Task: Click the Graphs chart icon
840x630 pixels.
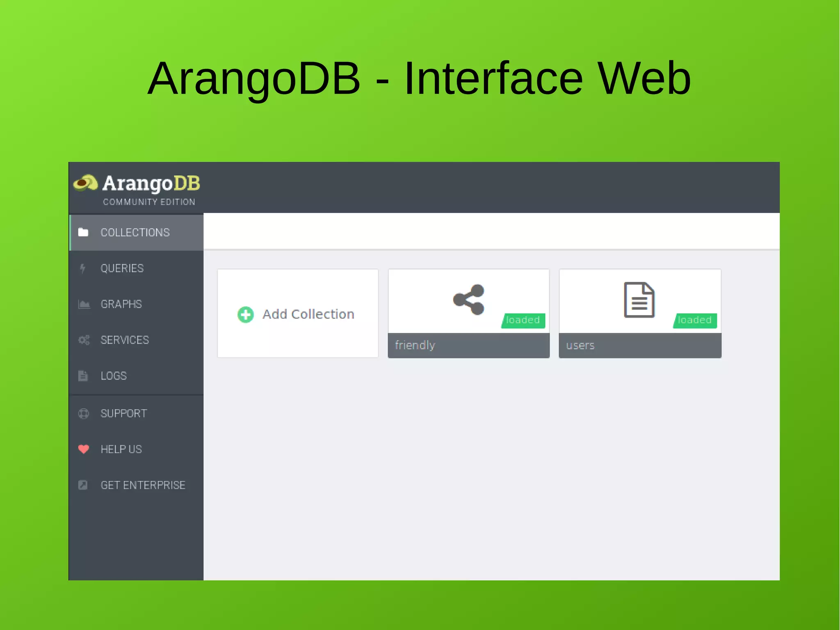Action: pyautogui.click(x=84, y=304)
